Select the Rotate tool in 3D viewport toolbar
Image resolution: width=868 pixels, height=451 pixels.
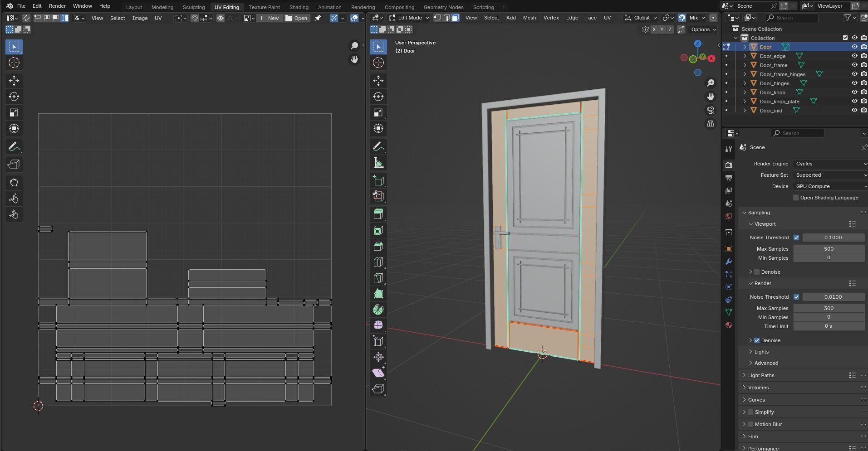click(378, 97)
